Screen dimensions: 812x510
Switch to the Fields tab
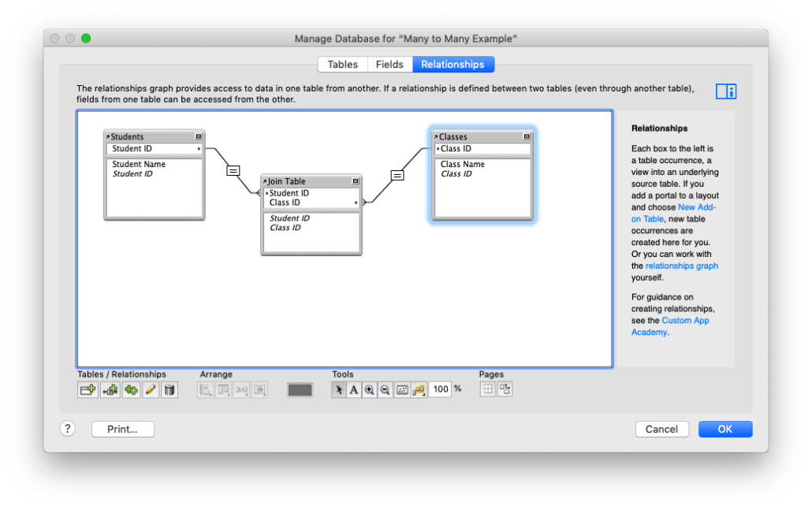coord(389,64)
